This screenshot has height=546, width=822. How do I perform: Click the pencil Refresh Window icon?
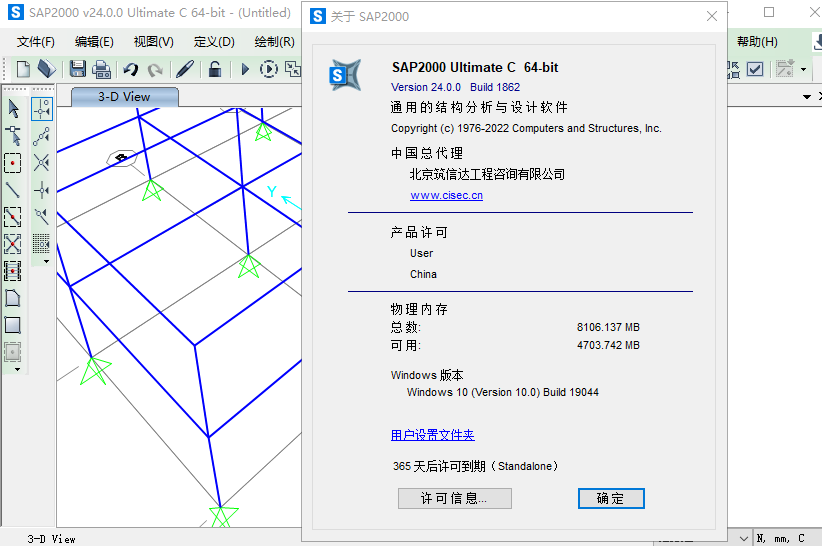(x=185, y=69)
